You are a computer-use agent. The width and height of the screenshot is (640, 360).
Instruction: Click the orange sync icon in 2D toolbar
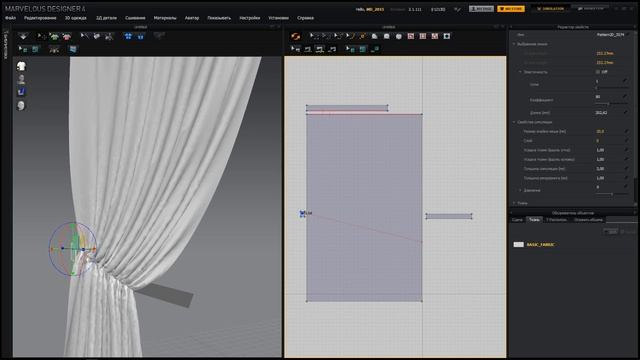coord(296,37)
